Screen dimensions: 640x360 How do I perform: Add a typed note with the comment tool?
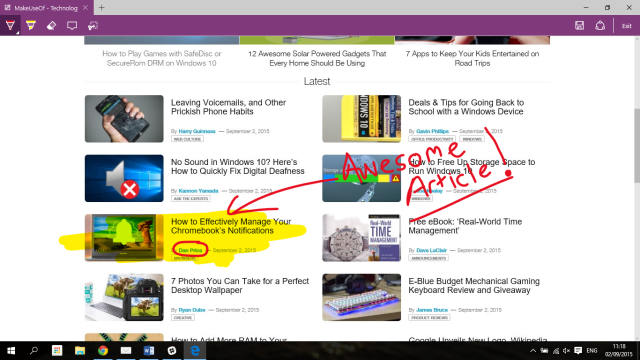tap(72, 25)
